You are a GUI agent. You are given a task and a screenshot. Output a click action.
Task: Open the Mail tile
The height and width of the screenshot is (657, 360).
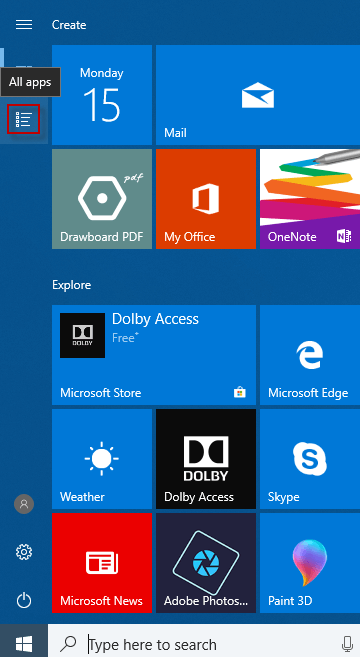click(x=258, y=95)
